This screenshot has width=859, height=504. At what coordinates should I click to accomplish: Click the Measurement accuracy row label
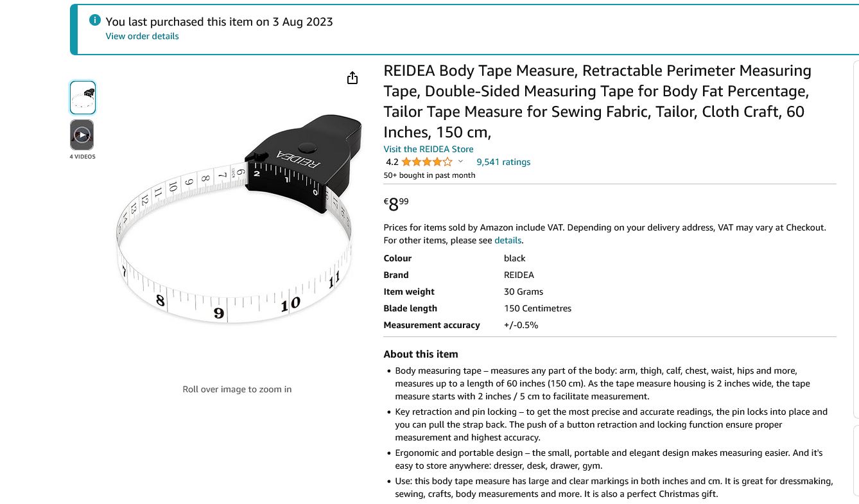(x=431, y=325)
